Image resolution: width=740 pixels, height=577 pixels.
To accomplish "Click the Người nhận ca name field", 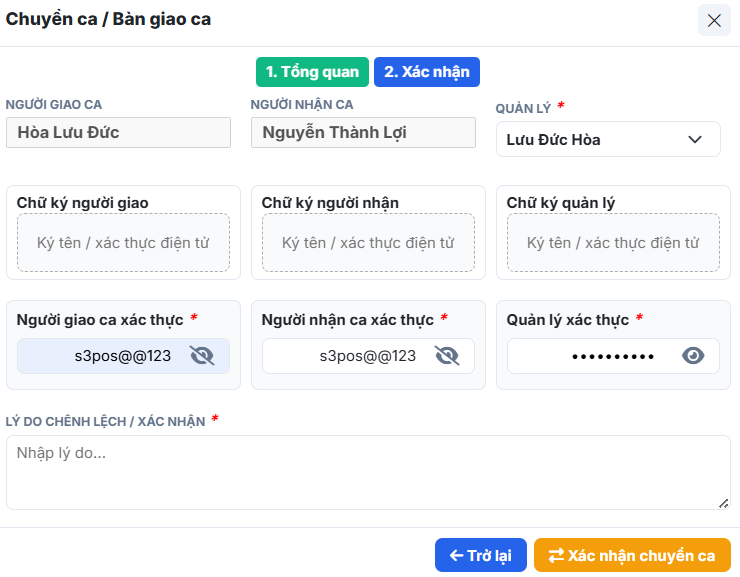I will click(363, 133).
